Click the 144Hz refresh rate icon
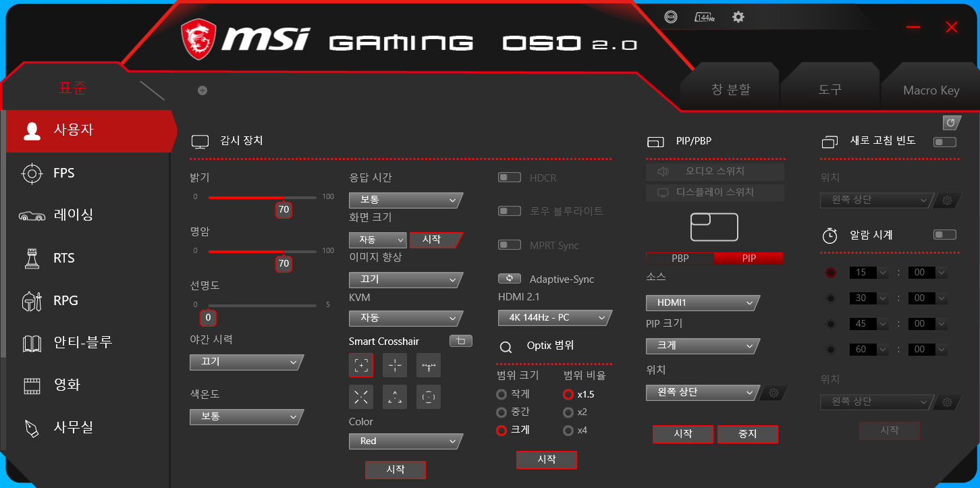Screen dimensions: 980x488 [x=705, y=17]
